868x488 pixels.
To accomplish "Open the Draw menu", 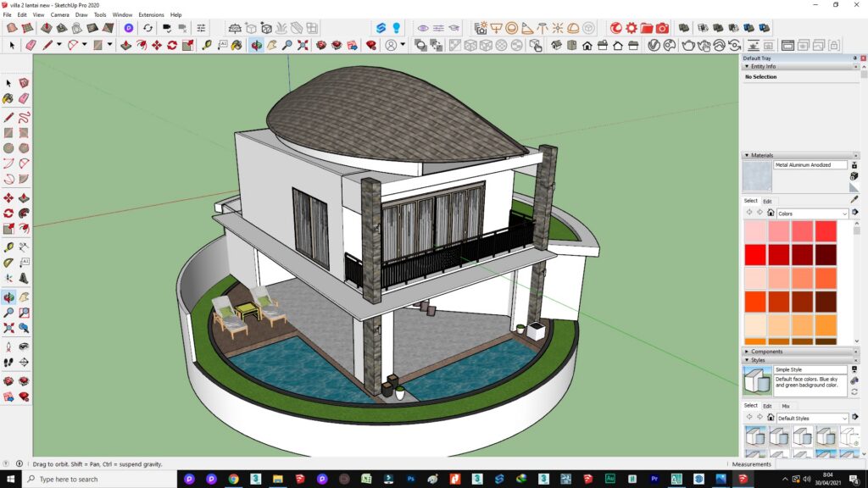I will point(81,15).
